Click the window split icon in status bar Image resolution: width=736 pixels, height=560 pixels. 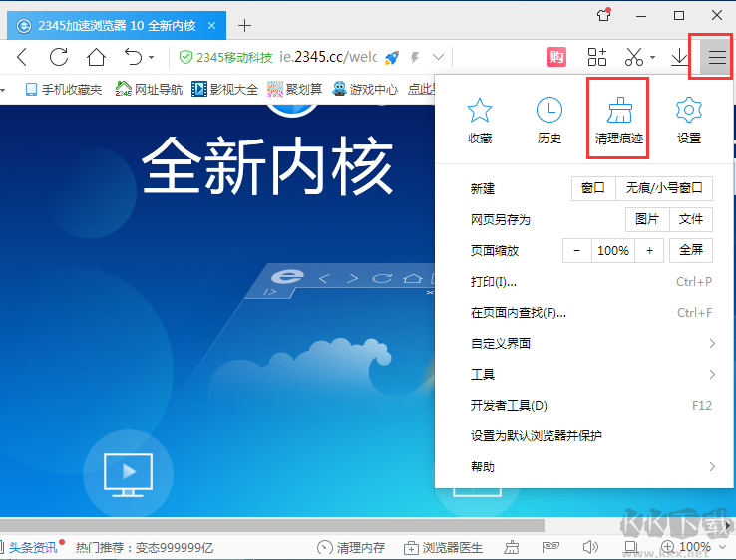(632, 547)
